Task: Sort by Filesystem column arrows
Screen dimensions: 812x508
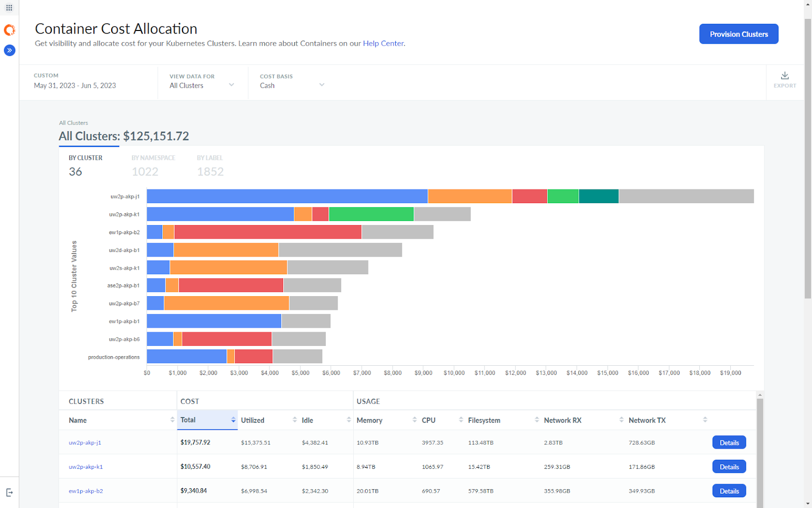Action: click(537, 420)
